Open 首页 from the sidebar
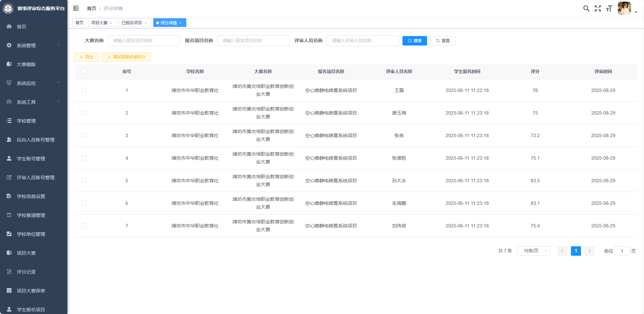The height and width of the screenshot is (314, 644). 22,27
